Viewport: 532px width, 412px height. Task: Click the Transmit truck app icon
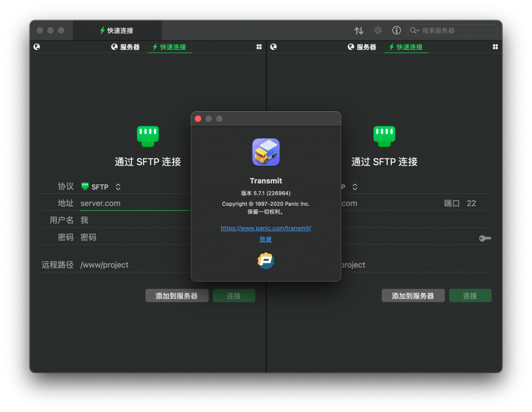click(265, 152)
